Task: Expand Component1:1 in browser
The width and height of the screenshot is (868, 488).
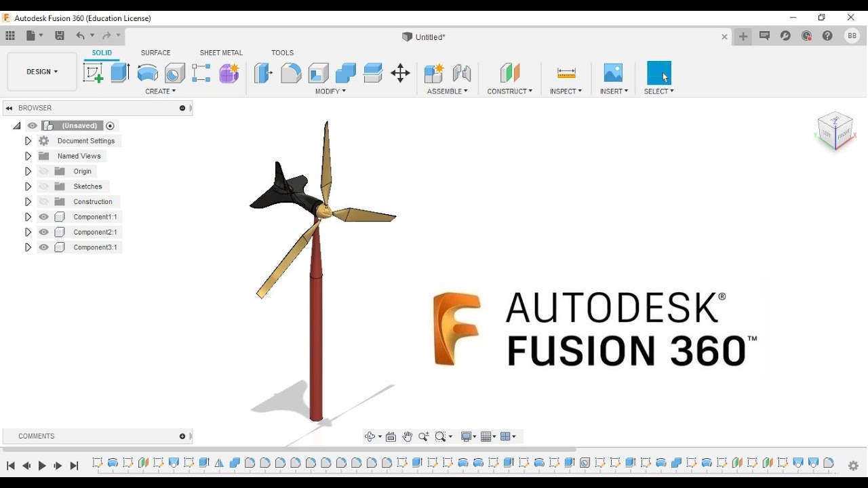Action: pos(28,217)
